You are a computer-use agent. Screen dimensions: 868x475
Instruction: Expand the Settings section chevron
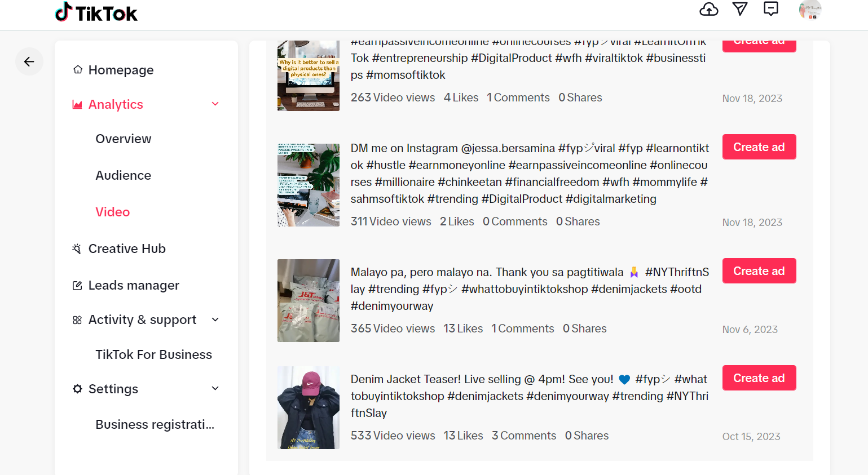click(215, 388)
